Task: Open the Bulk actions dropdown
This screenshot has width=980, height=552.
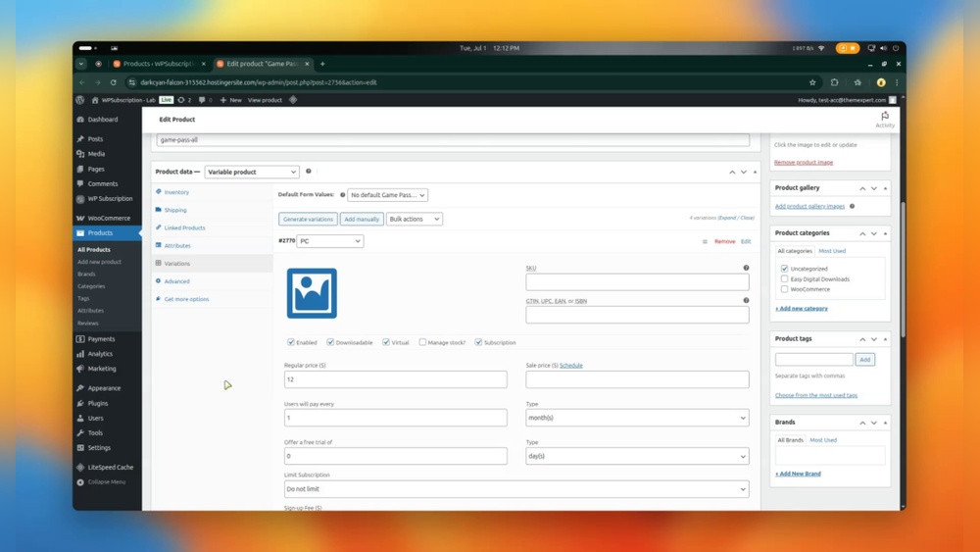Action: click(x=415, y=219)
